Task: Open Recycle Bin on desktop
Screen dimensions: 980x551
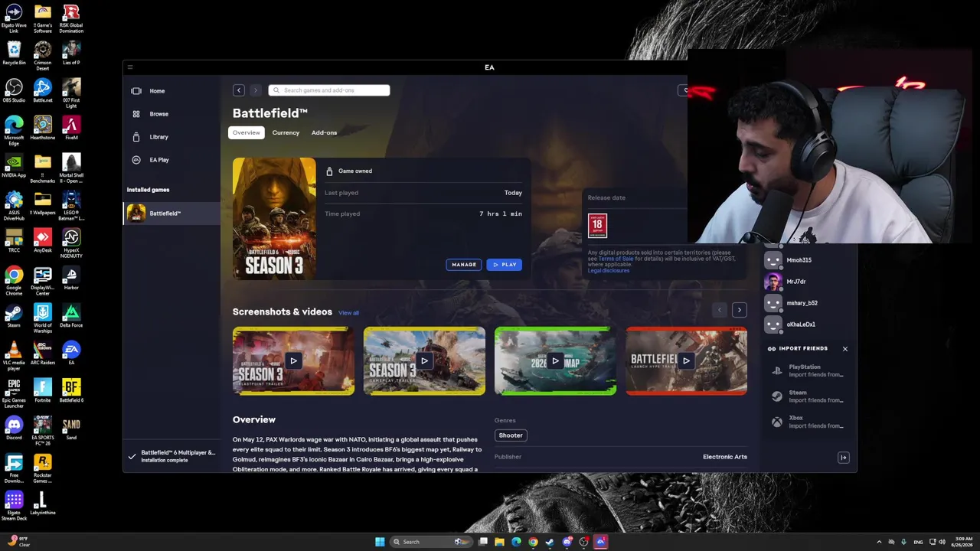Action: 14,54
